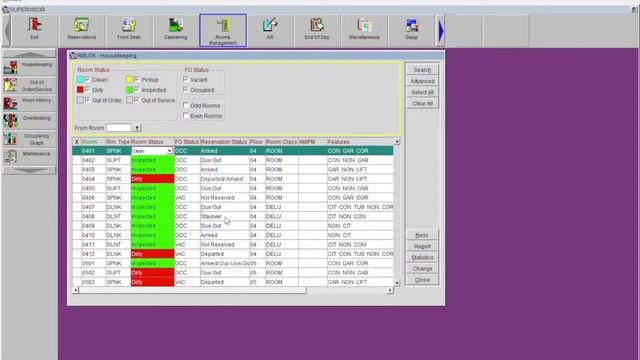Click the Change button
Viewport: 640px width, 360px height.
422,269
